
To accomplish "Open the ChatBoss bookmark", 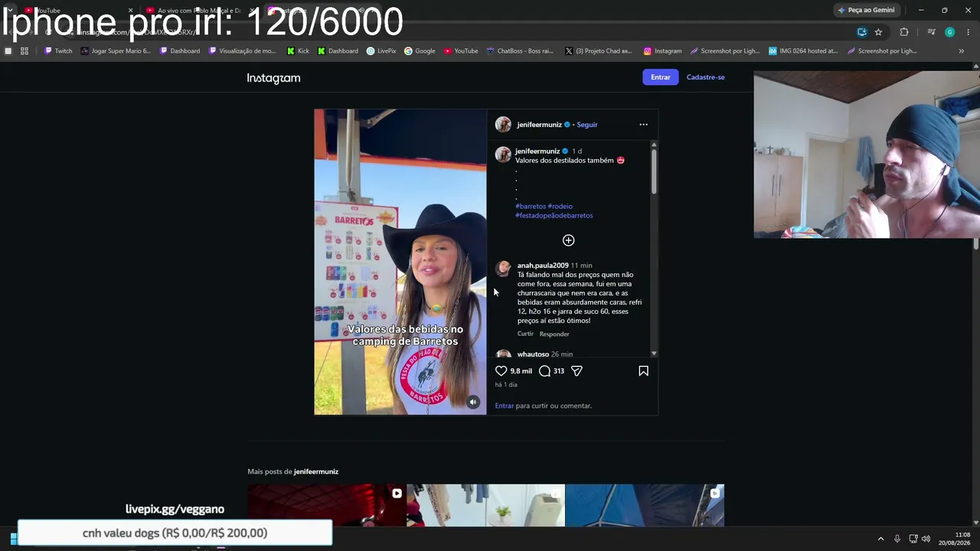I will [520, 51].
